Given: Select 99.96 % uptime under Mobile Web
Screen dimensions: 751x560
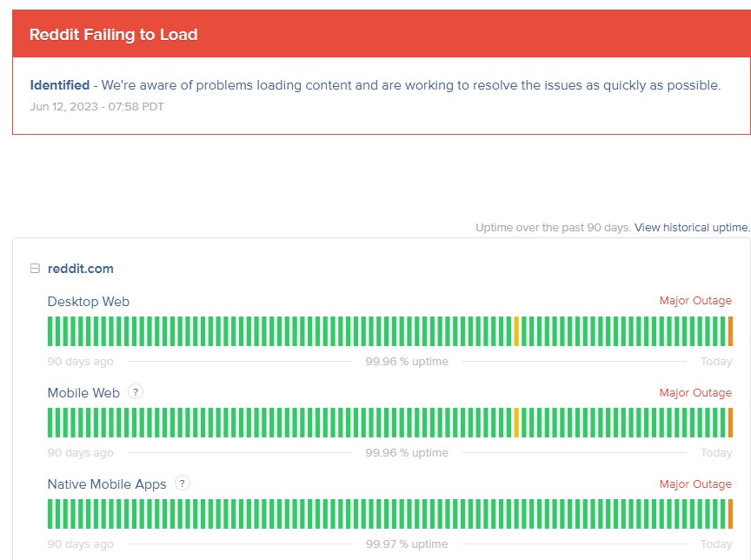Looking at the screenshot, I should click(x=407, y=453).
